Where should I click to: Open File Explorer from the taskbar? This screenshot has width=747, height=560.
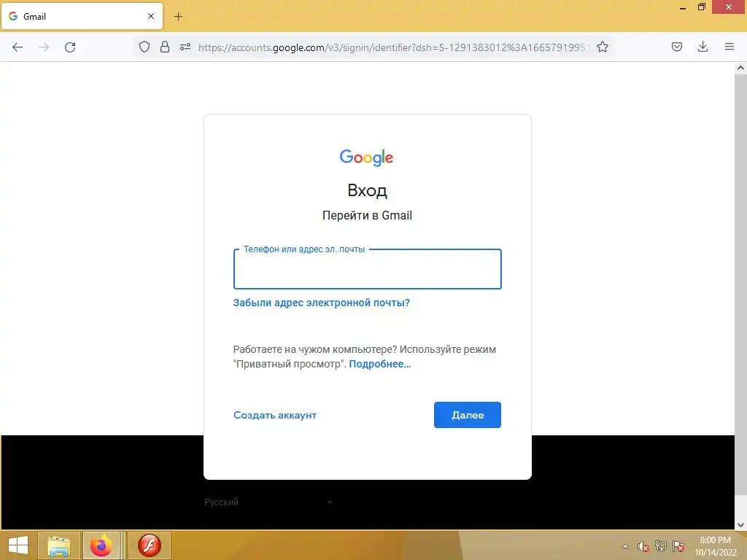point(58,545)
